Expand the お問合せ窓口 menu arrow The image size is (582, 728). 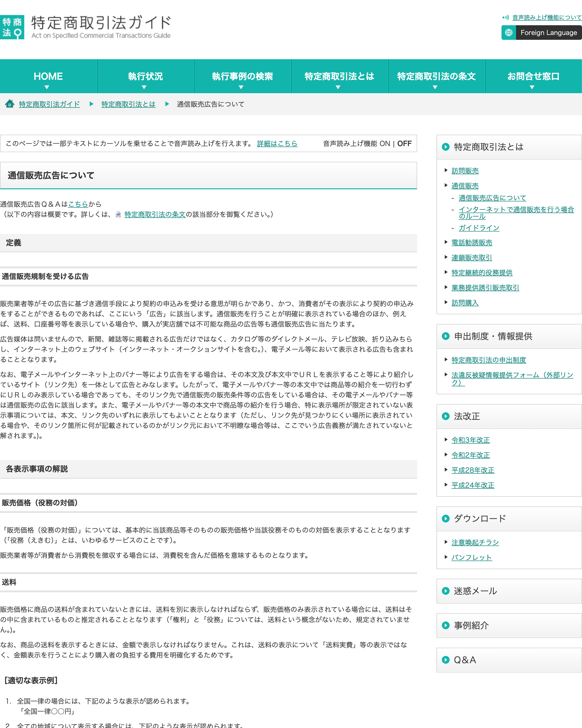click(532, 87)
